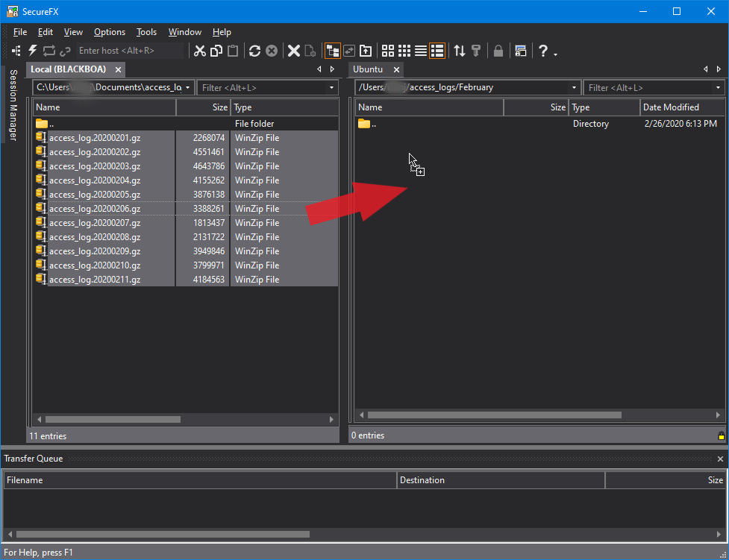Click the Stop transfer circle-X icon

[272, 51]
